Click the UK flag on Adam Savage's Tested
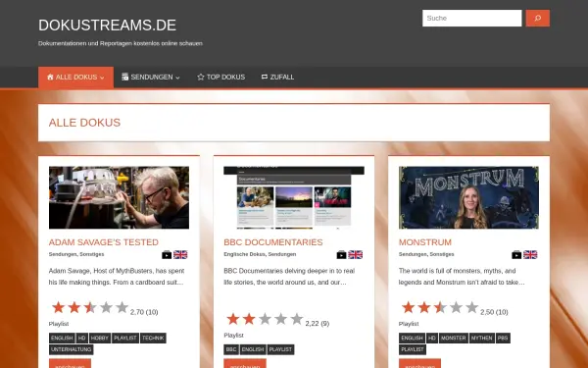Screen dimensions: 588x368 180,254
